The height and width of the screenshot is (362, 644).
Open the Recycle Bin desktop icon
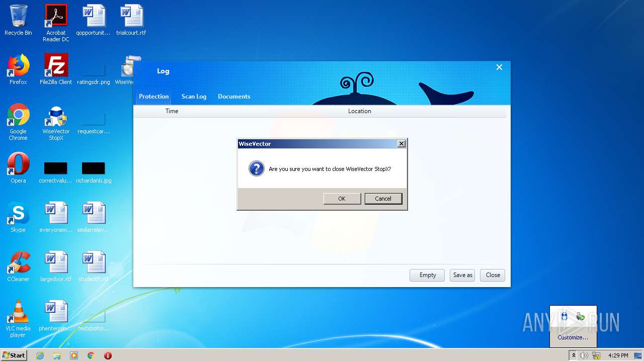(18, 20)
